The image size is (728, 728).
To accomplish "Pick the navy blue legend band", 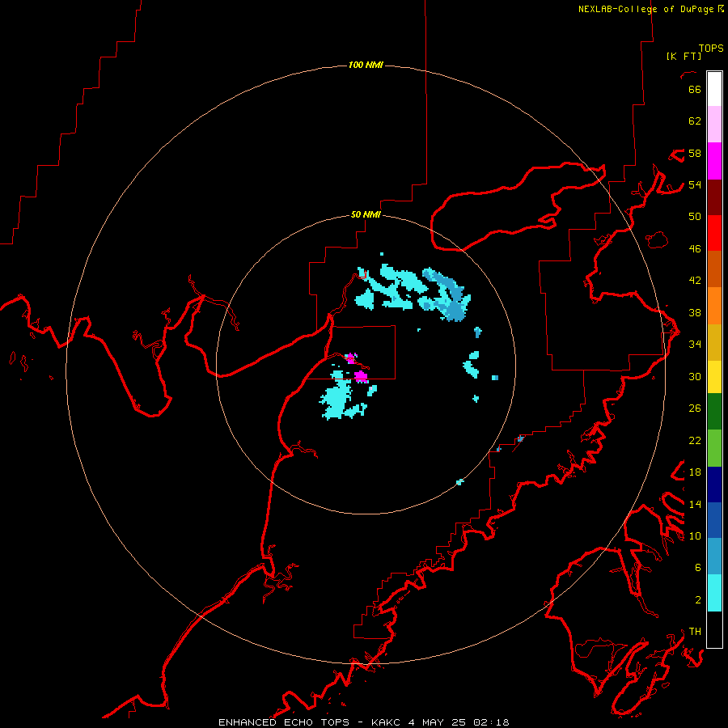I will (714, 485).
